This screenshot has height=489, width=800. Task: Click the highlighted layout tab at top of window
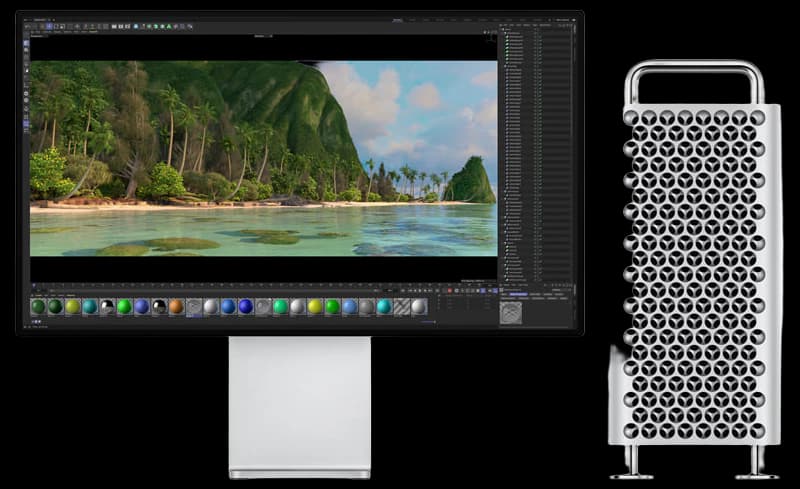point(397,20)
